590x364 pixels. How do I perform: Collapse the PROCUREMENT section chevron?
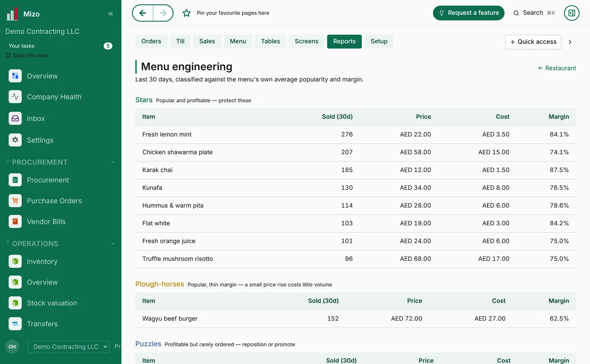113,162
